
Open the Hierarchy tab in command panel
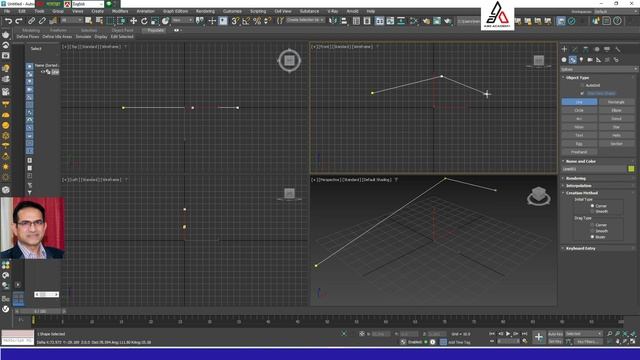point(586,49)
